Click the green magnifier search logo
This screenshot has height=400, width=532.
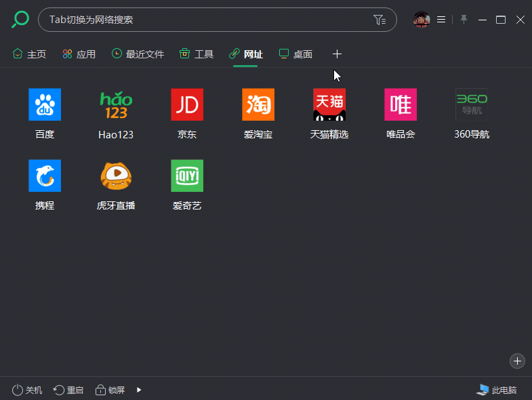point(20,20)
